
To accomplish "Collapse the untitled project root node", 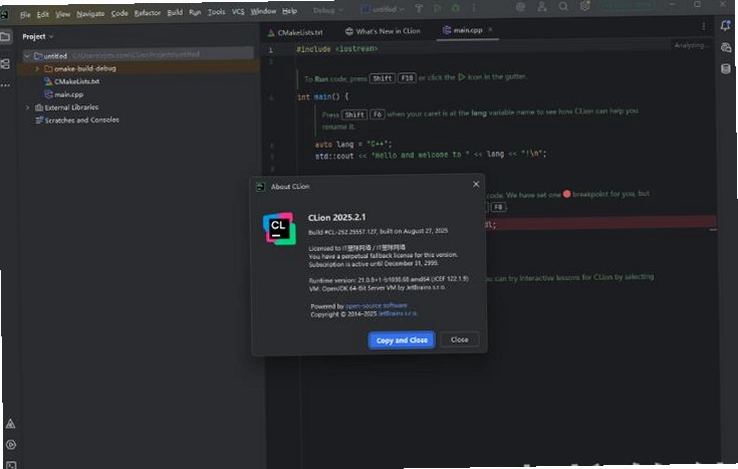I will click(27, 56).
